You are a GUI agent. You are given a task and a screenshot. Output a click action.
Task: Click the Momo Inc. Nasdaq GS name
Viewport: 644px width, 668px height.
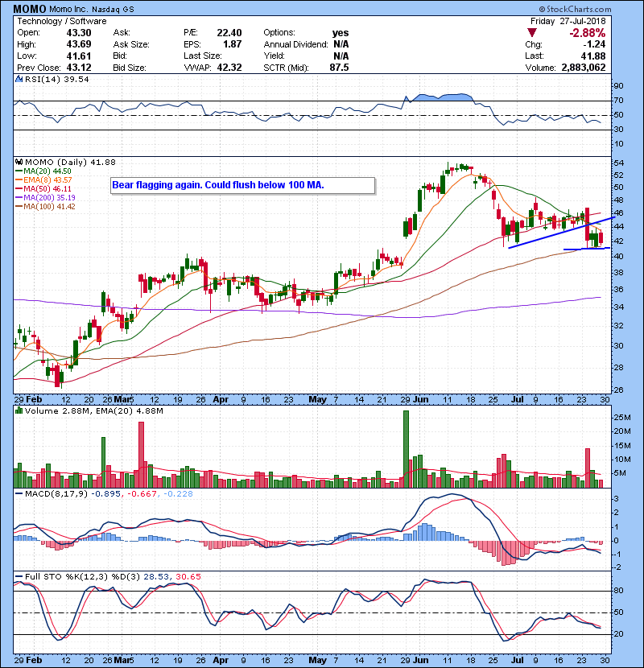[x=92, y=9]
